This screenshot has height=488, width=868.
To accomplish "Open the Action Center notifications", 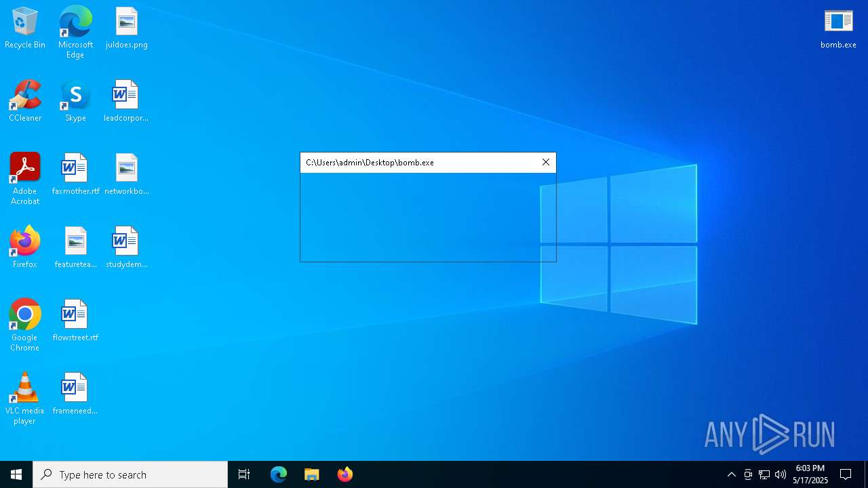I will click(x=846, y=474).
